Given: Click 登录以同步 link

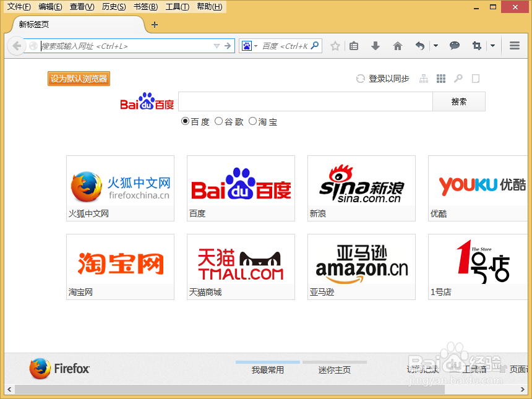Looking at the screenshot, I should (x=389, y=79).
